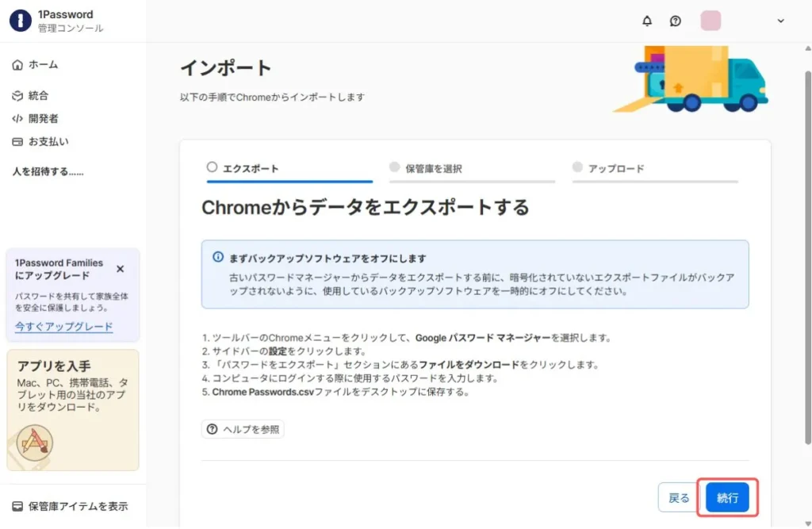
Task: Select the エクスポート step indicator
Action: tap(243, 168)
